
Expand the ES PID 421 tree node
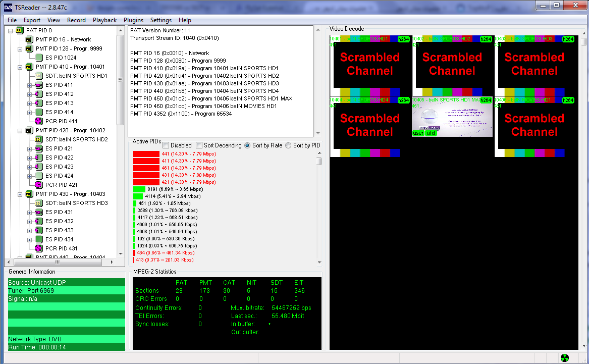pos(30,148)
